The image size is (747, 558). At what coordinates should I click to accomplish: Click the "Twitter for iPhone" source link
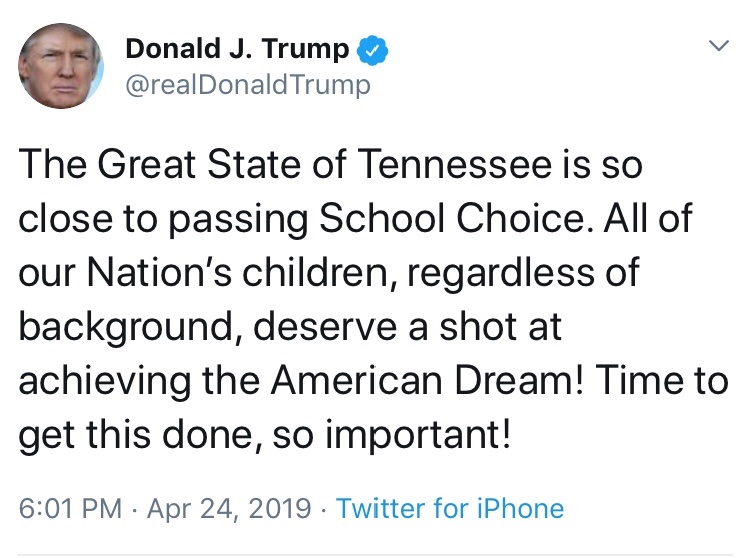tap(450, 508)
